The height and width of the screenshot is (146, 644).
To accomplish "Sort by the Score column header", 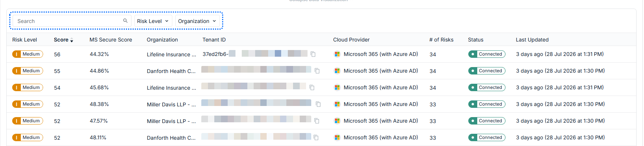I will click(64, 40).
